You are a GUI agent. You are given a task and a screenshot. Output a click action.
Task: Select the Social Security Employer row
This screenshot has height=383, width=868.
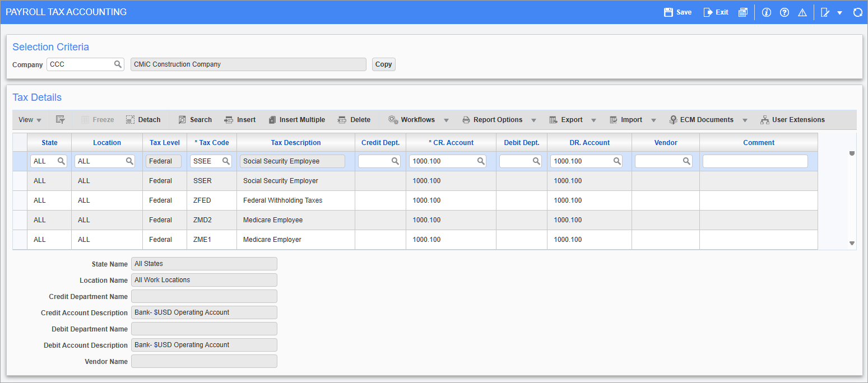pyautogui.click(x=415, y=181)
